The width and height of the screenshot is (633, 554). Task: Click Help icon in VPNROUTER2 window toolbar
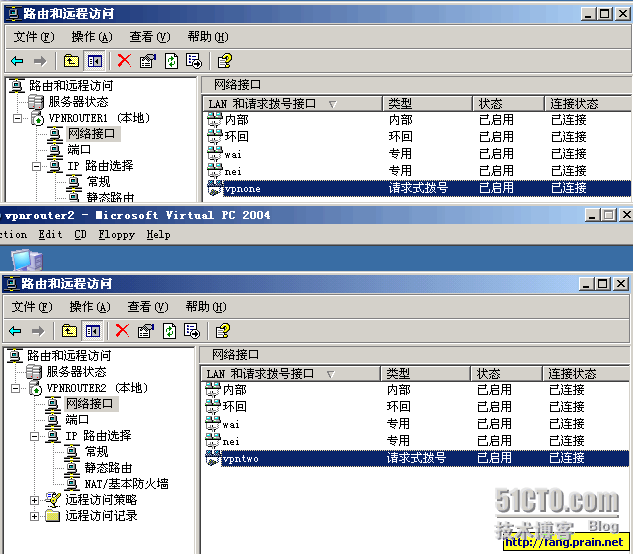223,331
